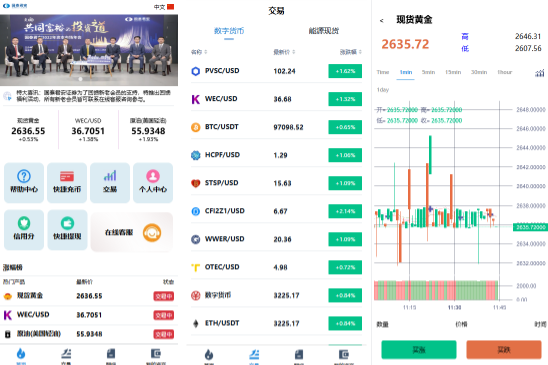
Task: Tap the blue CFI2Z1/USD coin icon
Action: pyautogui.click(x=196, y=211)
